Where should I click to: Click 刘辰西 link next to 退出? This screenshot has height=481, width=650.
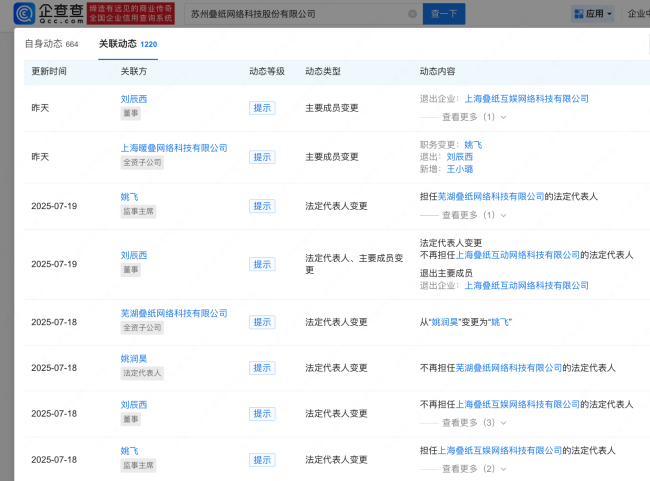(x=459, y=157)
